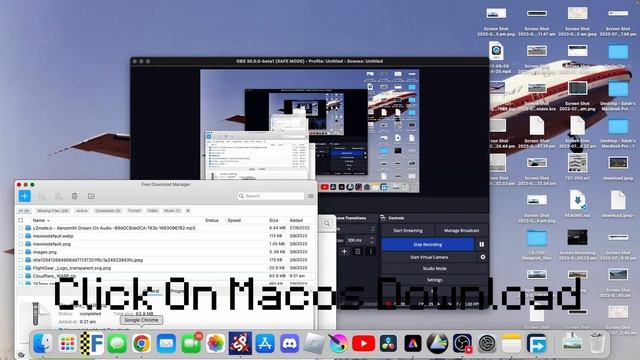Viewport: 640px width, 360px height.
Task: Click the add transition plus icon in OBS
Action: (344, 251)
